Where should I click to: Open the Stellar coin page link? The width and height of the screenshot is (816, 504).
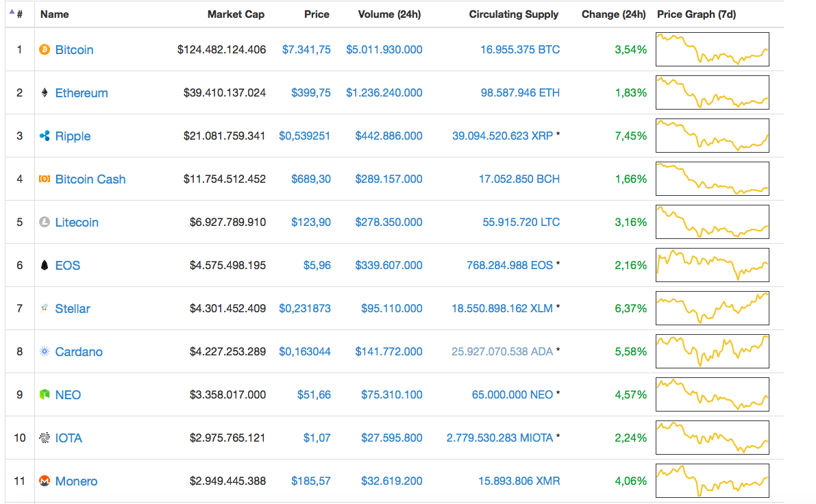click(73, 309)
